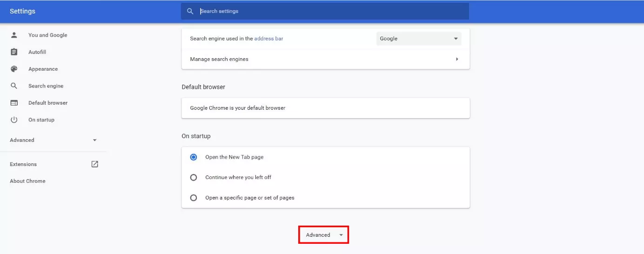
Task: Follow the address bar link
Action: 268,39
